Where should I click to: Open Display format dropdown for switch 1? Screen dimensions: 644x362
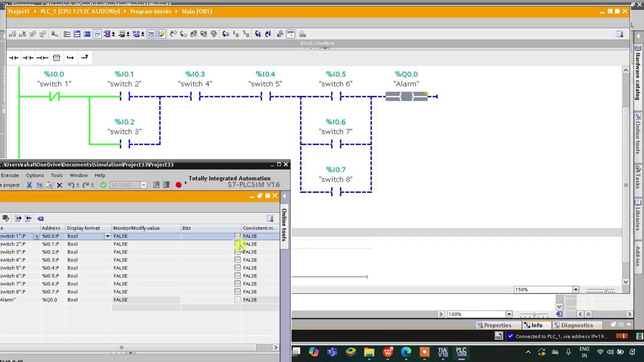point(107,236)
